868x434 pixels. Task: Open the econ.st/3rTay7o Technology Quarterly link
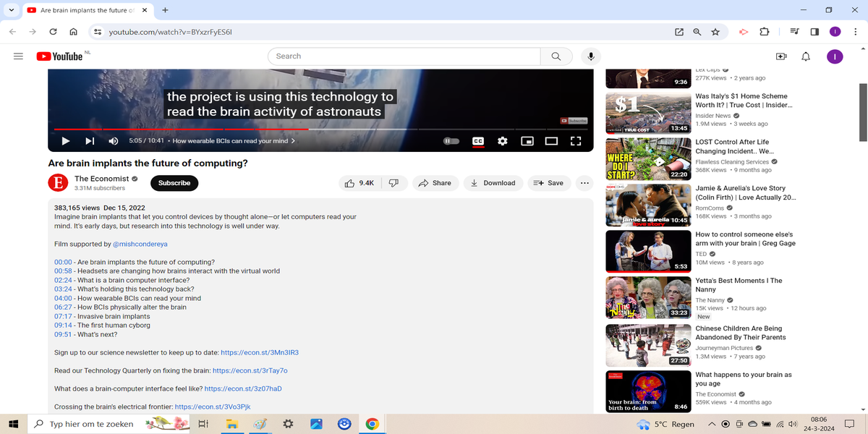pyautogui.click(x=250, y=371)
